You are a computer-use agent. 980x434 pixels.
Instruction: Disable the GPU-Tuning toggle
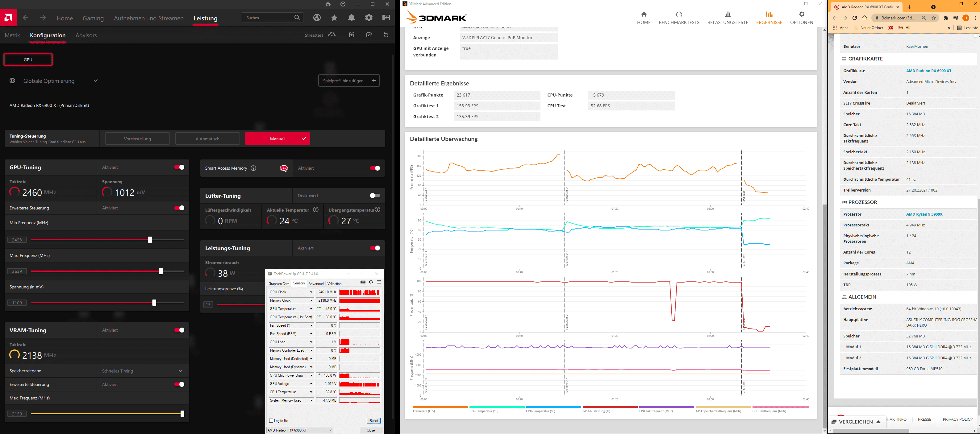point(179,167)
